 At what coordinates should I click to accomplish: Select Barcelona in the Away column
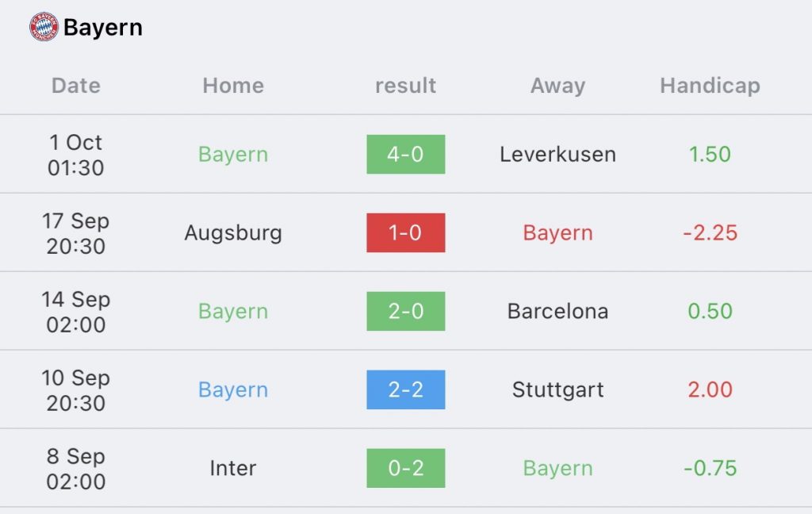[x=557, y=312]
